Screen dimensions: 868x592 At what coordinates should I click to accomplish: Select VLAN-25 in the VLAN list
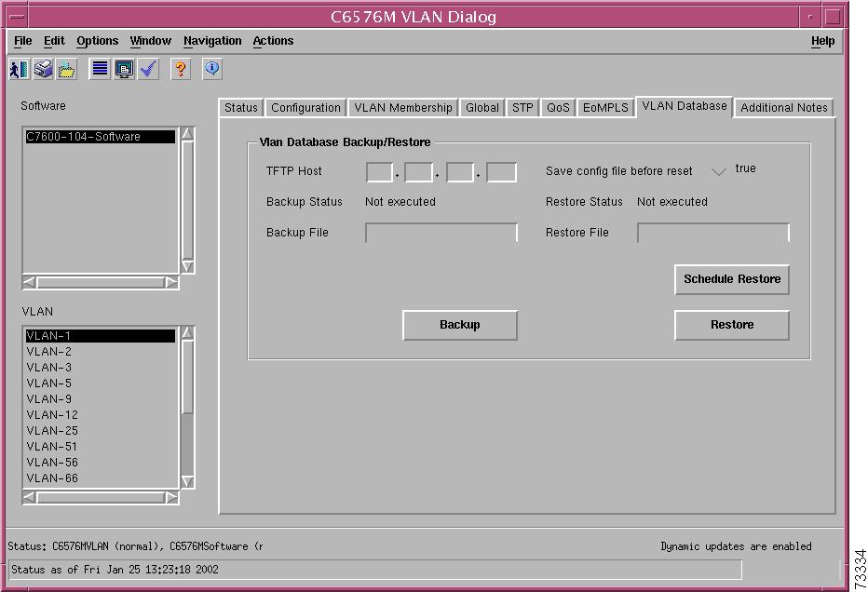101,431
